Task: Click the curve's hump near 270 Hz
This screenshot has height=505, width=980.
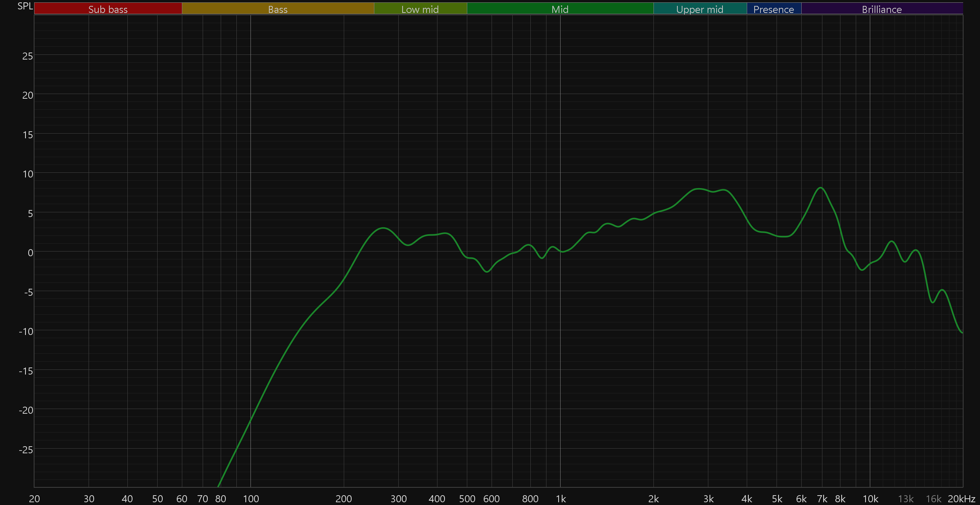Action: coord(383,228)
